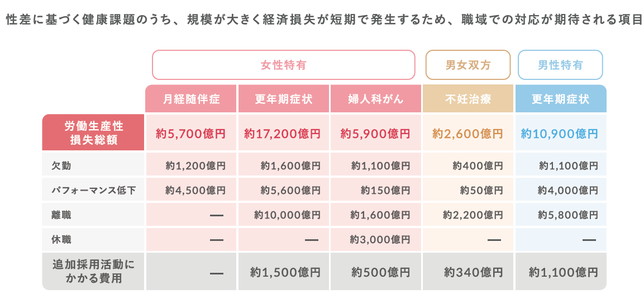
Task: Select the 不妊治療 column header
Action: pos(468,99)
